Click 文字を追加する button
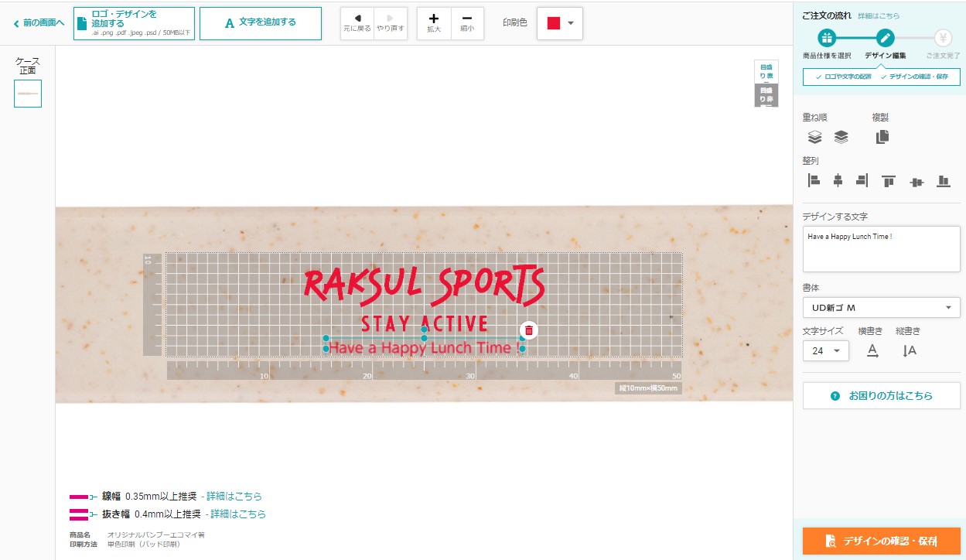Viewport: 966px width, 560px height. click(261, 23)
